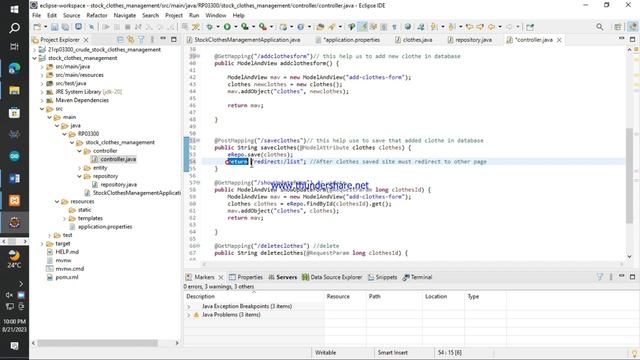Screen dimensions: 640x360
Task: Toggle Show Whitespace Characters toolbar button
Action: click(x=394, y=27)
